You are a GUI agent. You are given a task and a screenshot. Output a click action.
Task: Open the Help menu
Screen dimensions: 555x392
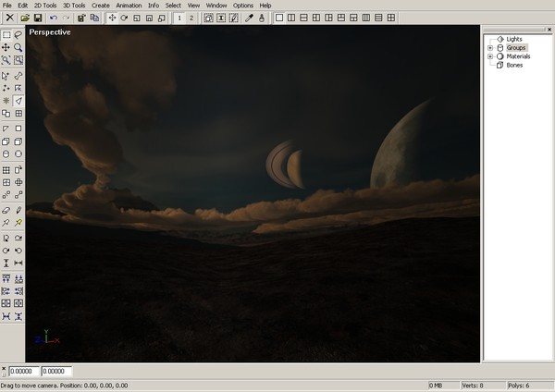(265, 6)
